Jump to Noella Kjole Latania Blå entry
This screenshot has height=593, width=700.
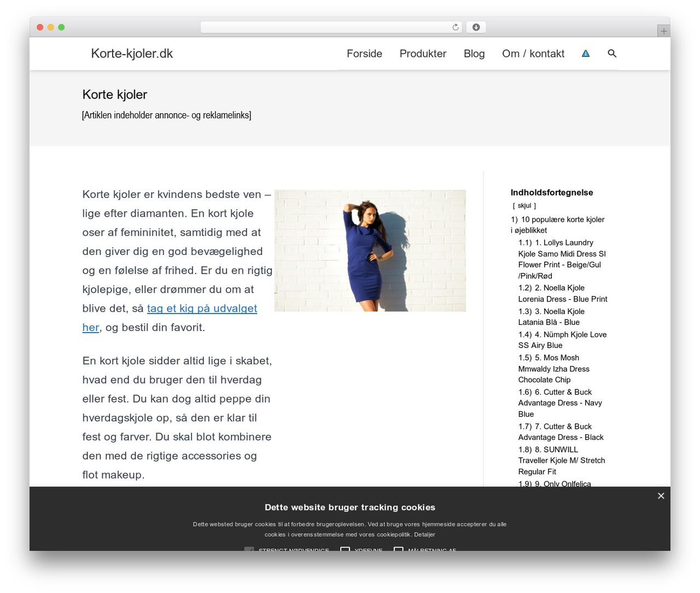click(551, 317)
